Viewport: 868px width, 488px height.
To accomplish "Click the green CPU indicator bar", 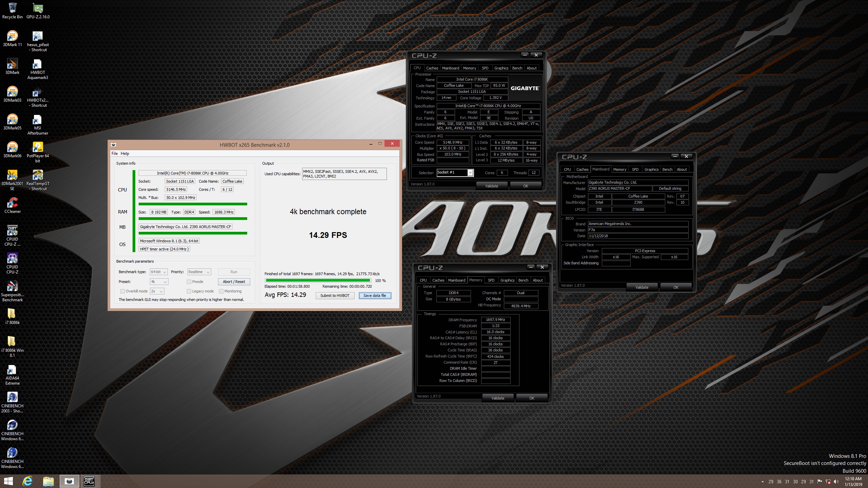I will pos(193,204).
